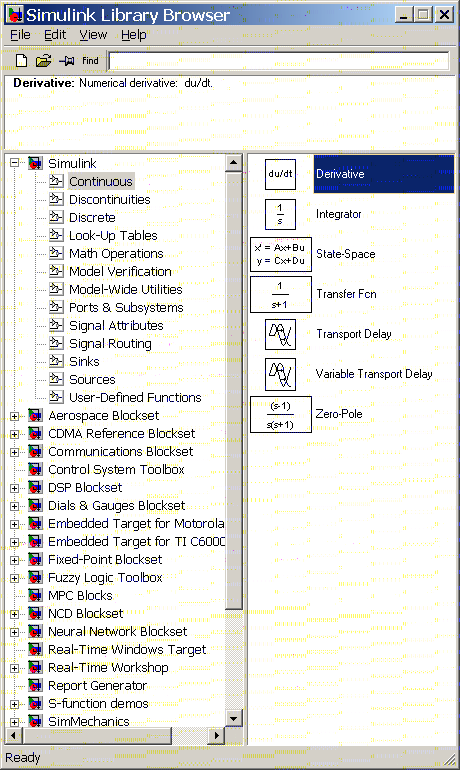Click the Open file folder icon

[43, 61]
